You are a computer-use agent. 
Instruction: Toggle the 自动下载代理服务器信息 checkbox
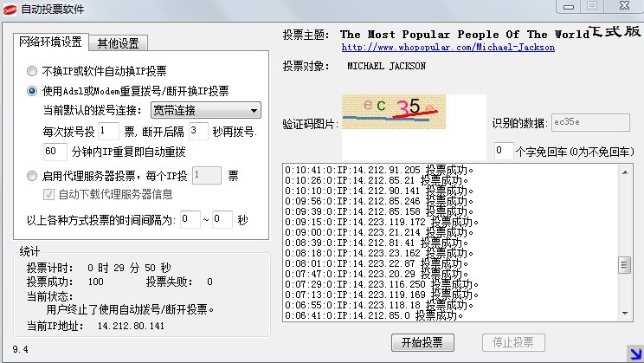pos(48,194)
